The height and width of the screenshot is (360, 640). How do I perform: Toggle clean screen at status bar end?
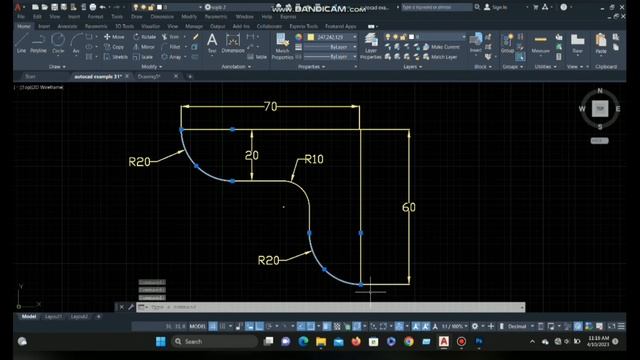[611, 326]
